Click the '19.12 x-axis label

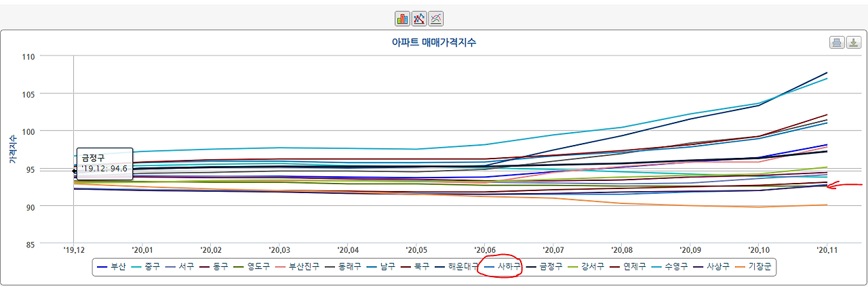(x=74, y=249)
